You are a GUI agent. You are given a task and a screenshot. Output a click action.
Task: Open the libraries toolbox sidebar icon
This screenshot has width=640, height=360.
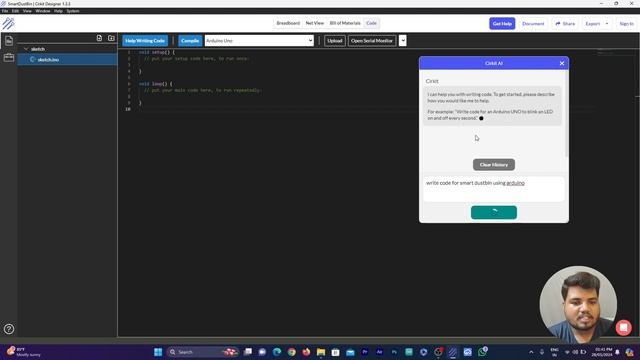pos(9,58)
